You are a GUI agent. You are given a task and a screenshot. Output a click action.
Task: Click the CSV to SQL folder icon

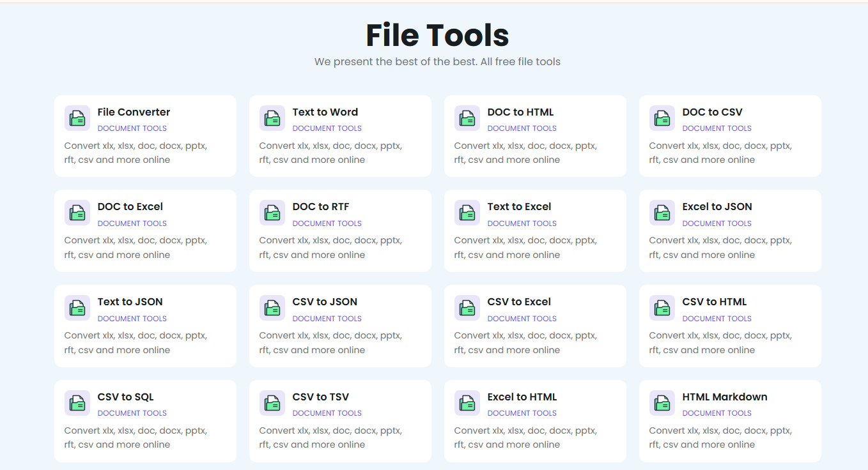(x=77, y=403)
